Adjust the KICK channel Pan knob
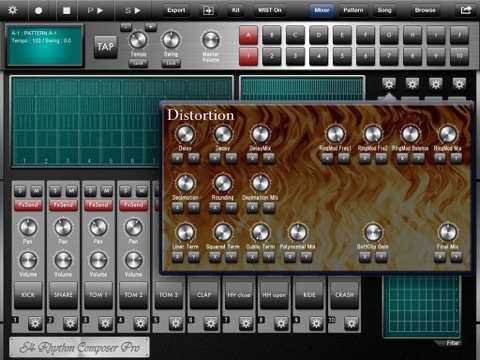Image resolution: width=480 pixels, height=360 pixels. pos(28,228)
